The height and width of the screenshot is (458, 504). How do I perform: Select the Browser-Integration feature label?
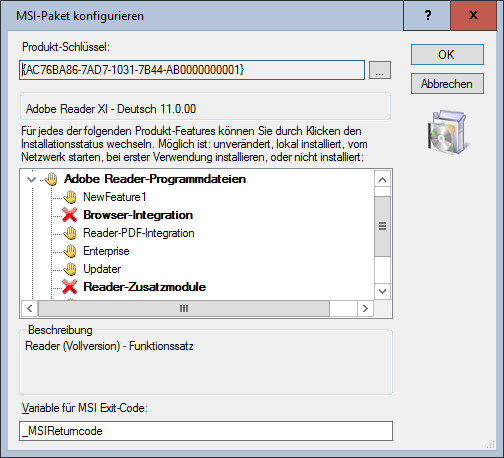pos(138,215)
